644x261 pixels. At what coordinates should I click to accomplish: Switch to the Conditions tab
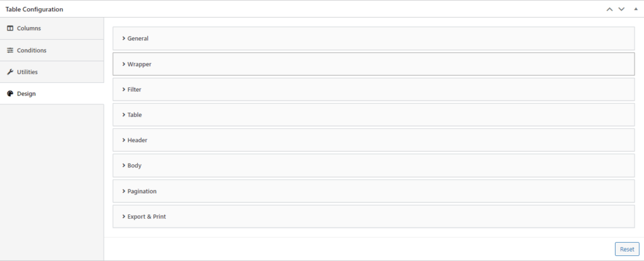point(31,50)
